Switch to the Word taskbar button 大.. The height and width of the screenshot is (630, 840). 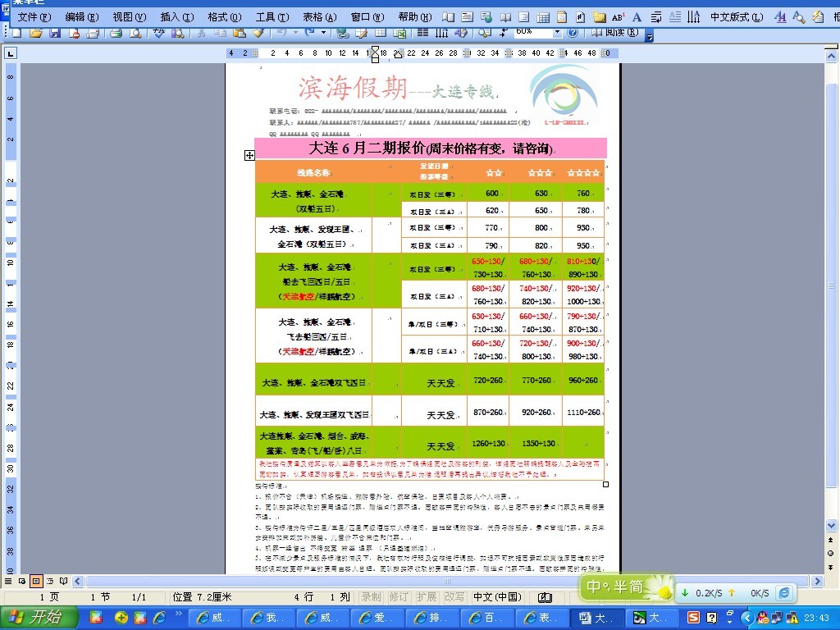pyautogui.click(x=597, y=618)
